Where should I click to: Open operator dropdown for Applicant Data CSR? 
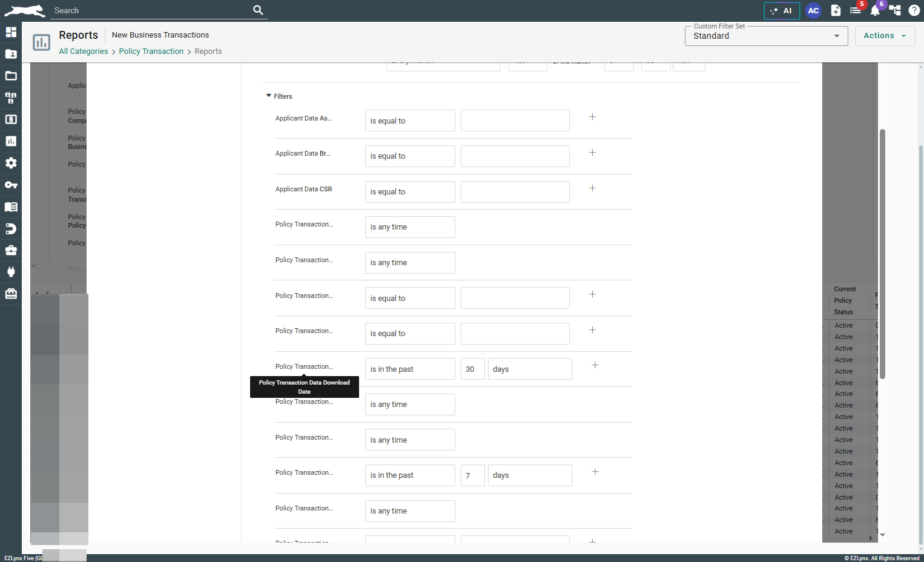pos(410,192)
